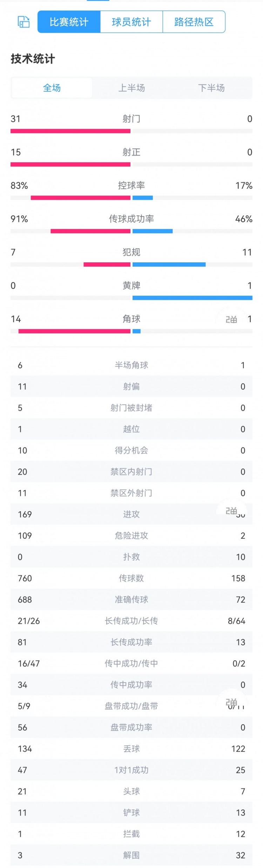This screenshot has width=263, height=868.
Task: Click the 扑救 saves statistic row
Action: [x=131, y=557]
